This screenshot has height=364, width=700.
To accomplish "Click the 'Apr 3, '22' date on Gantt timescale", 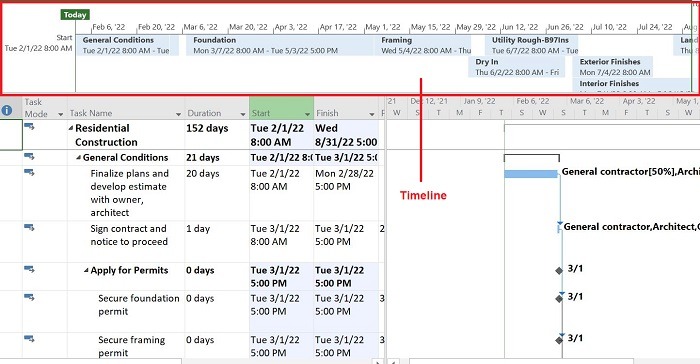I will (639, 101).
